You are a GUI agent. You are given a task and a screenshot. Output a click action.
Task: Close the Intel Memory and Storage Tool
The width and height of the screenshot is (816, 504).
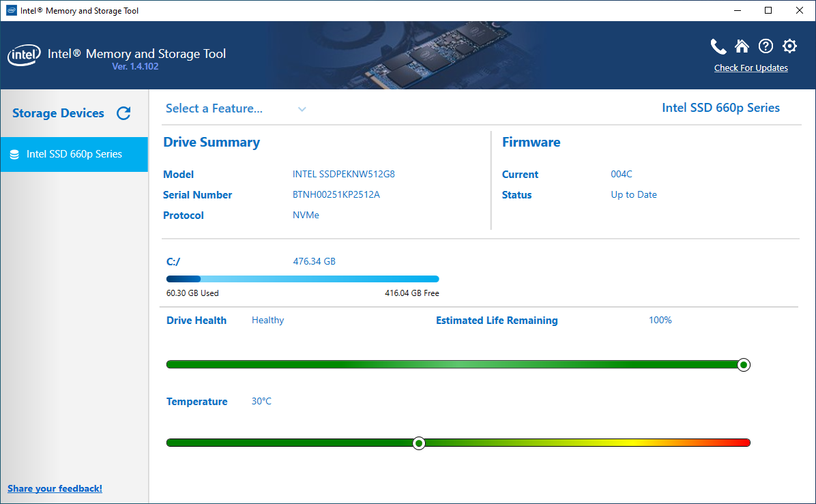(800, 10)
